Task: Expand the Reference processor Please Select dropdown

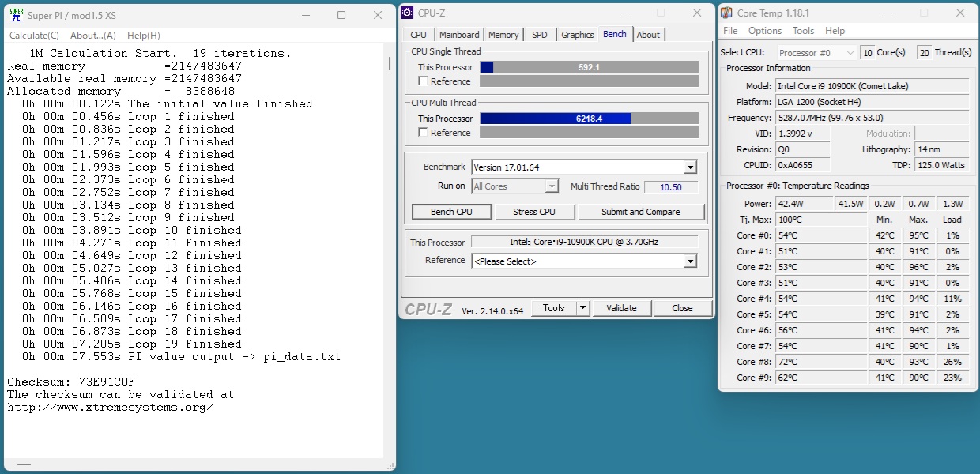Action: pos(689,261)
